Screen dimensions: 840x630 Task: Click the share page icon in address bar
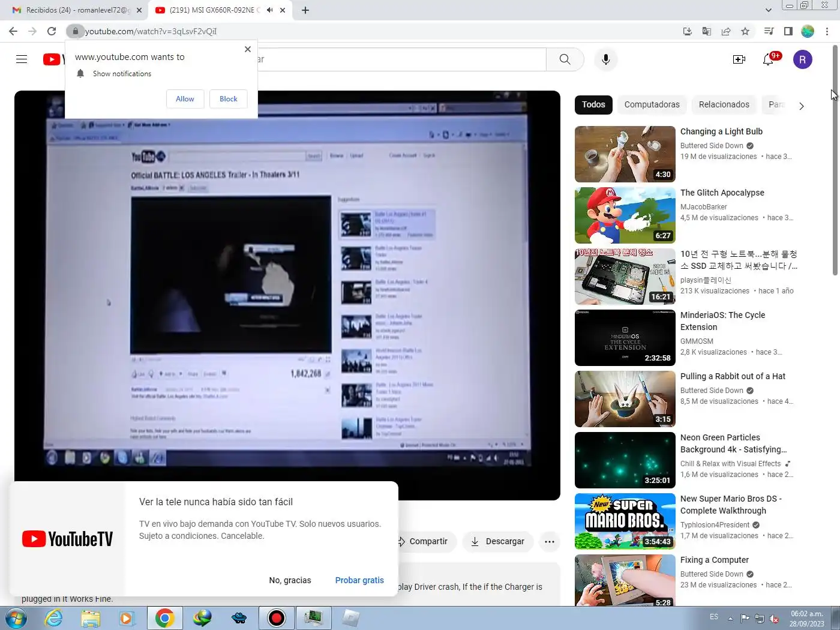726,31
